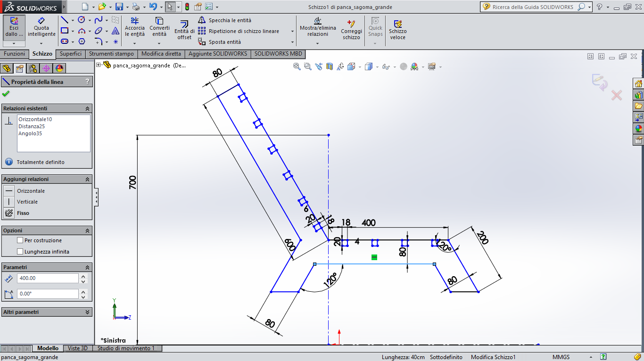The width and height of the screenshot is (644, 361).
Task: Click Schizzo veloce tool
Action: coord(397,30)
